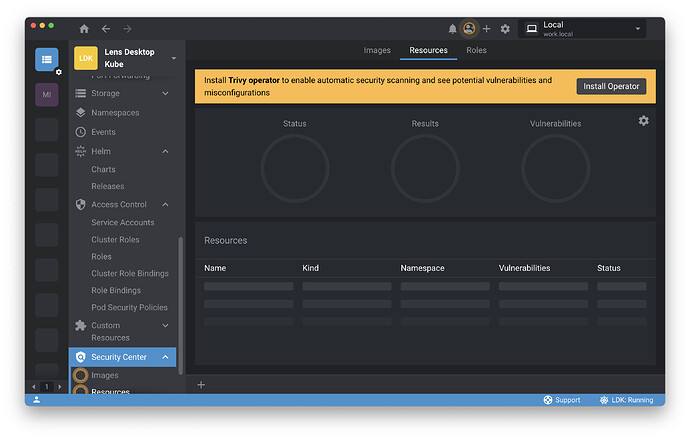Open Cluster Role Bindings in sidebar
690x438 pixels.
pos(130,273)
